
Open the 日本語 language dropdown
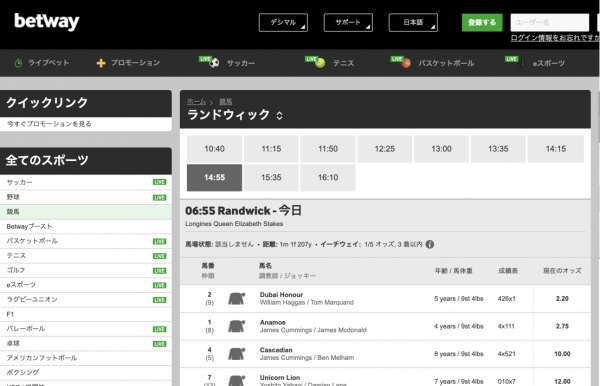[413, 23]
